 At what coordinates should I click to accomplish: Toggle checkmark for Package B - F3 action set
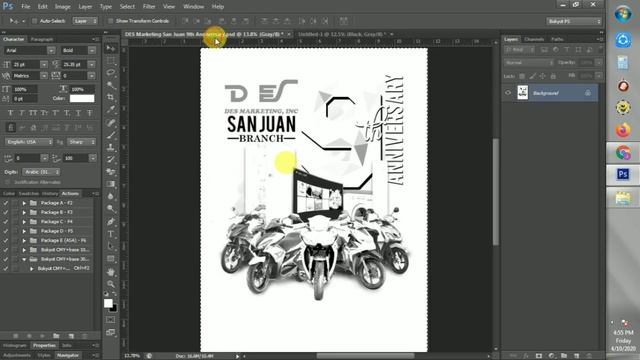click(x=5, y=212)
